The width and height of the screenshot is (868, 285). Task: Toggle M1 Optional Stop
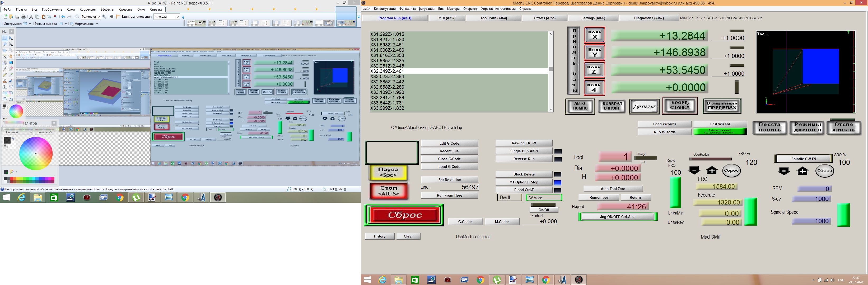coord(524,182)
